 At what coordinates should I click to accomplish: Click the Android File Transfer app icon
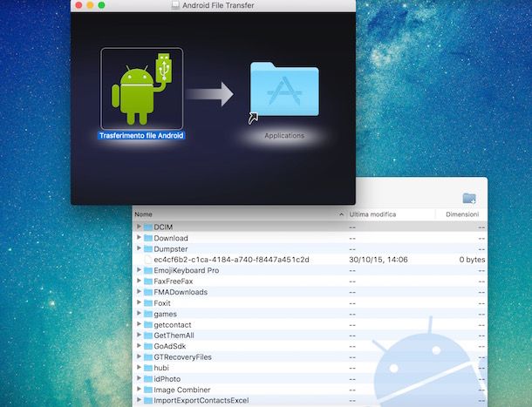point(141,87)
